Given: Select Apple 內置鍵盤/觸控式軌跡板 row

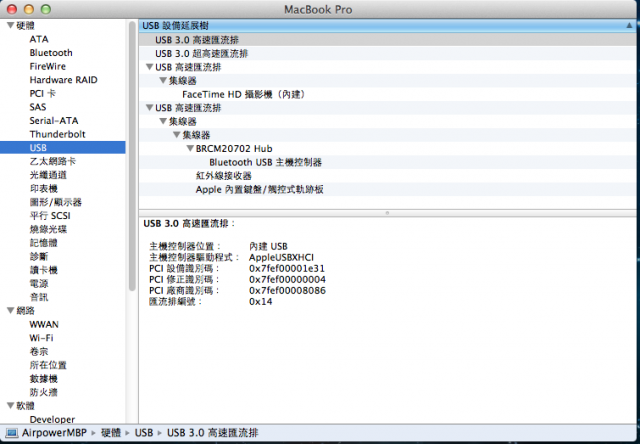Looking at the screenshot, I should (389, 189).
